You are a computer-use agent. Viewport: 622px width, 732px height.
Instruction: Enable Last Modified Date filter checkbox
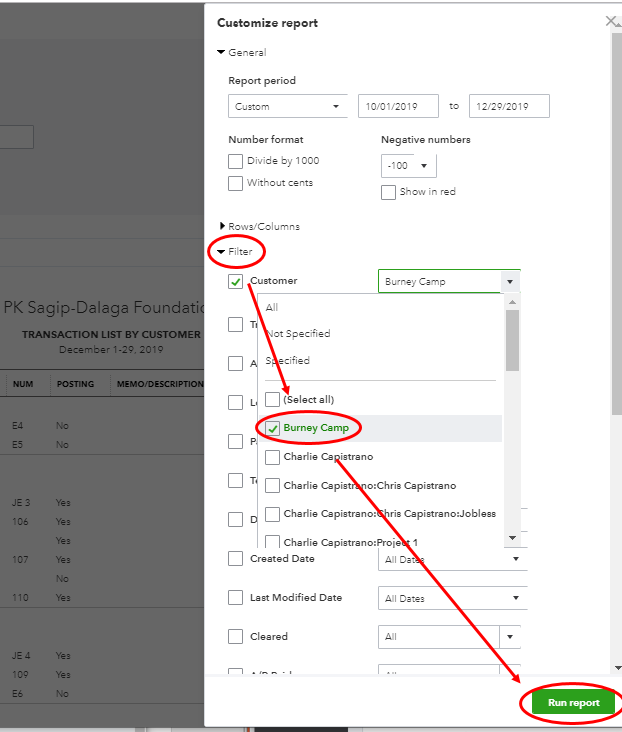click(235, 598)
